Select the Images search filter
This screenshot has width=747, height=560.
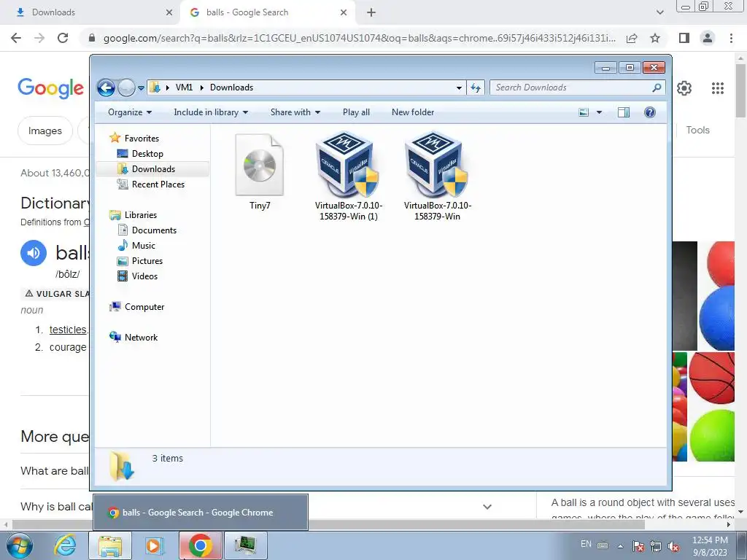[44, 131]
